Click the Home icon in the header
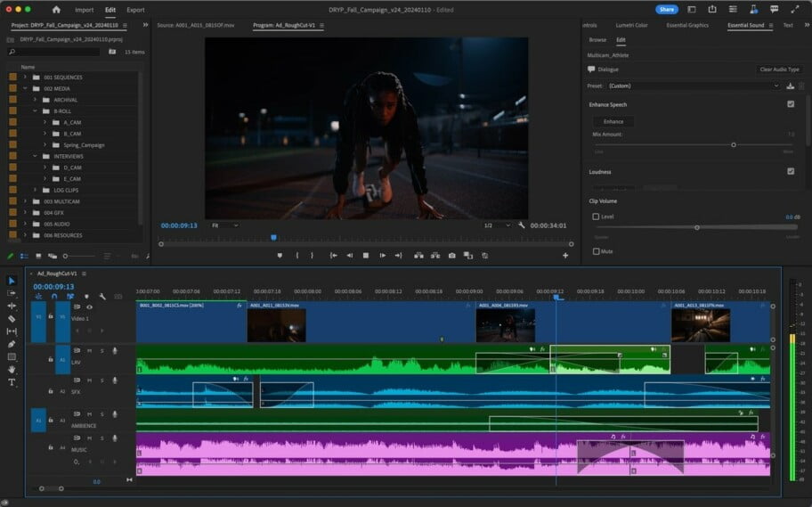812x507 pixels. 56,10
